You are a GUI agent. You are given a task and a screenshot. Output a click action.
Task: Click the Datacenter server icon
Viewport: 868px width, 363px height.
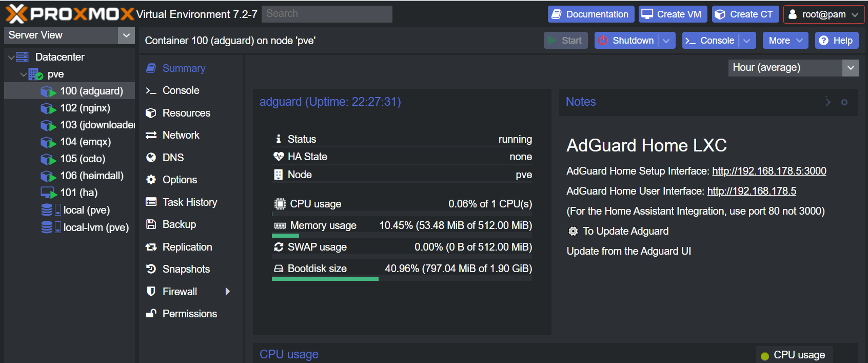point(23,57)
